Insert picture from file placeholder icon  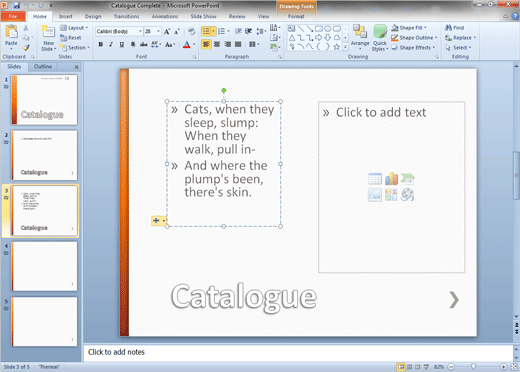(375, 195)
